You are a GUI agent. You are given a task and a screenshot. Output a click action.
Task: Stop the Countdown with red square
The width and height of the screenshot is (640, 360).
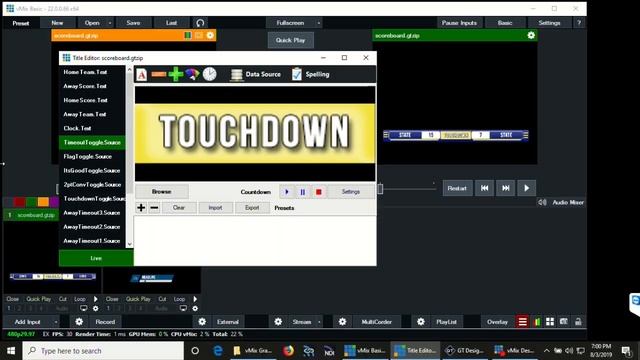319,192
